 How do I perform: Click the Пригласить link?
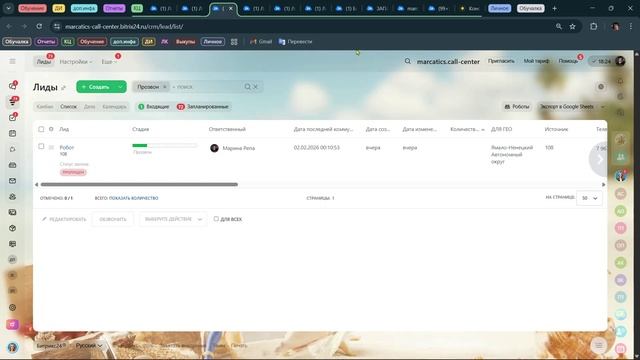pos(501,61)
